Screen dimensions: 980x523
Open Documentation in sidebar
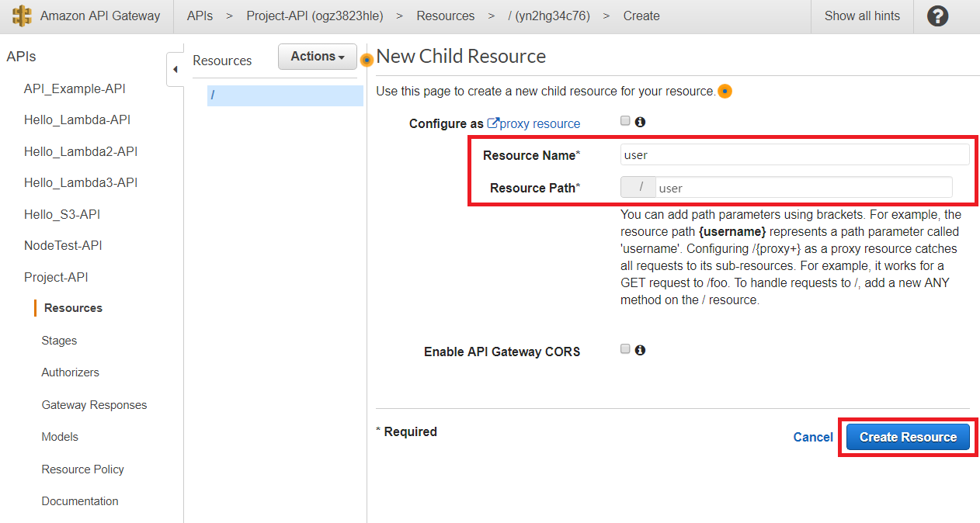[80, 501]
